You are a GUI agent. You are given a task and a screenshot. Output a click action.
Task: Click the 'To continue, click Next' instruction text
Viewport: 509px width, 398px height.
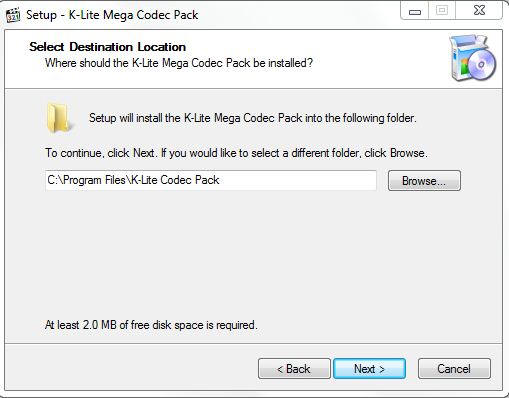coord(236,153)
